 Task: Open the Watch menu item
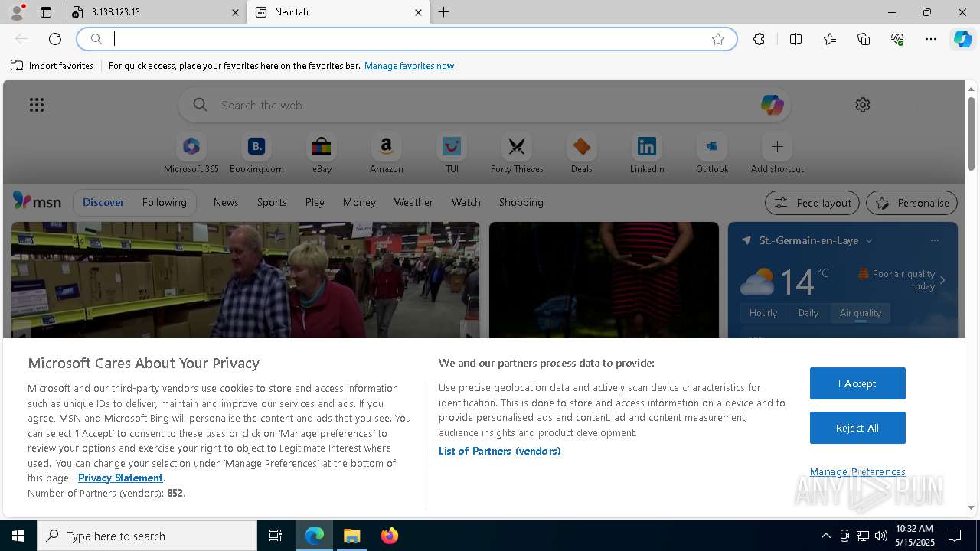(x=465, y=202)
